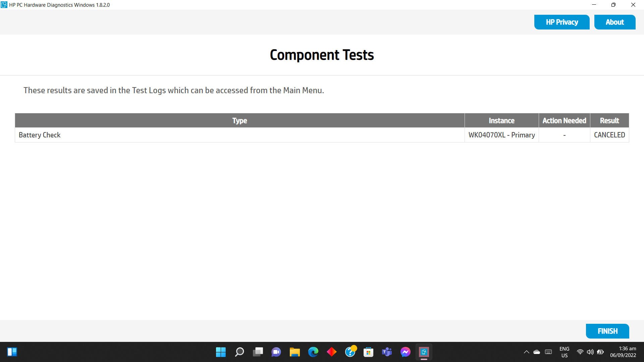Open the HP PC Hardware Diagnostics taskbar icon
Screen dimensions: 644x362
(424, 352)
